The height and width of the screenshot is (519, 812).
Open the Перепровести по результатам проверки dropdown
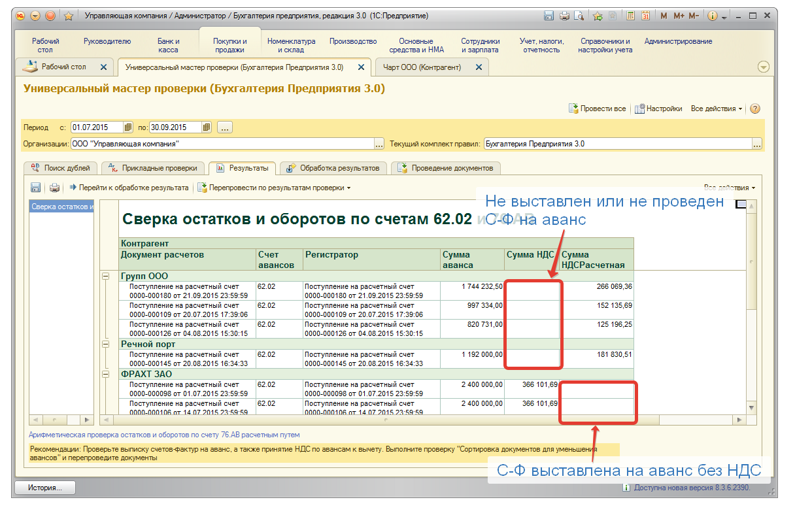coord(273,188)
